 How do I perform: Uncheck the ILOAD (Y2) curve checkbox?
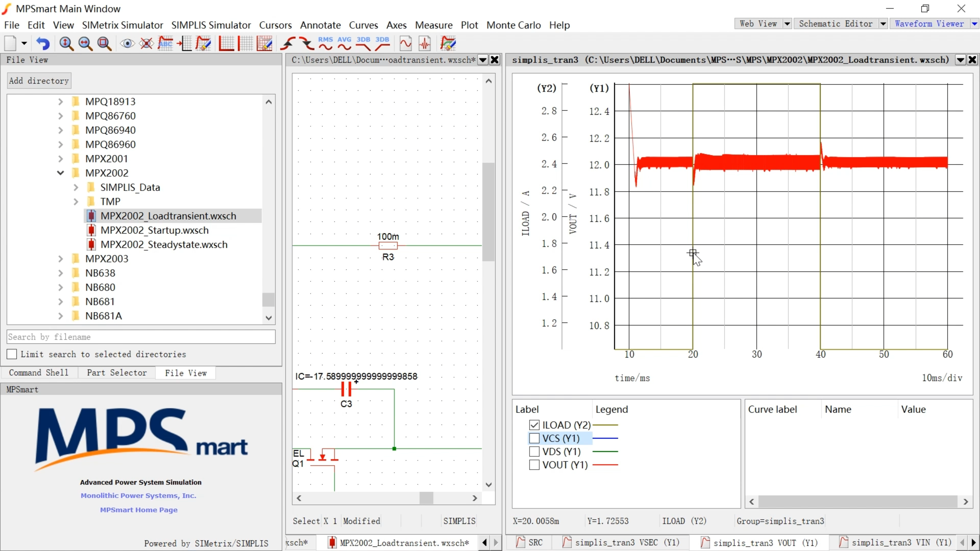click(x=534, y=425)
